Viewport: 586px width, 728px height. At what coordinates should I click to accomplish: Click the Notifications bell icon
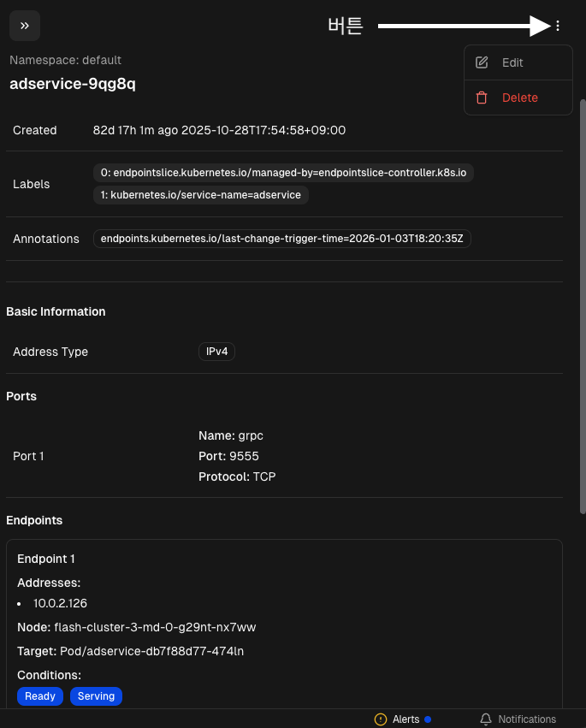[486, 719]
